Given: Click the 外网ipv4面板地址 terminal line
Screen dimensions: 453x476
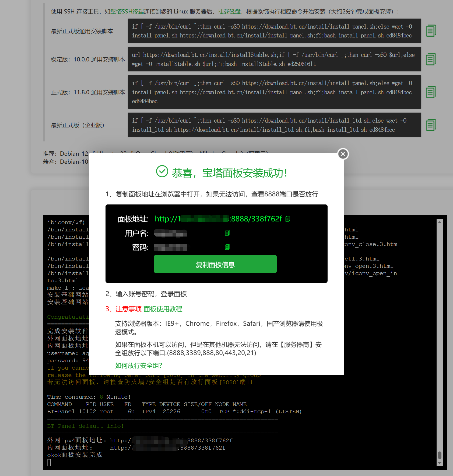Looking at the screenshot, I should pyautogui.click(x=140, y=440).
